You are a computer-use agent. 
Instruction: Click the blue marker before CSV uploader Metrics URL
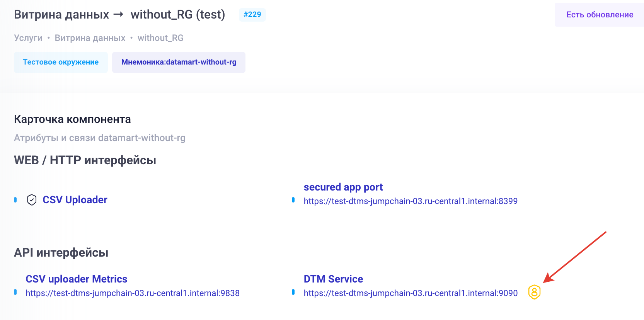15,293
